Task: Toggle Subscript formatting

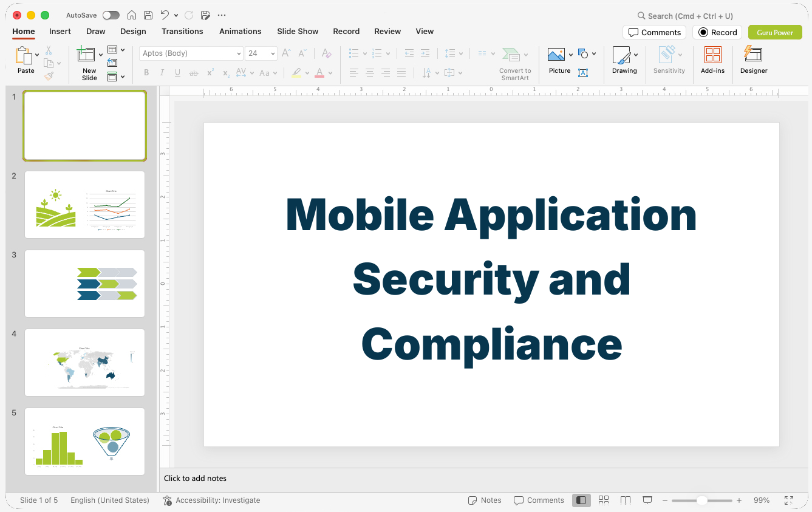Action: click(226, 73)
